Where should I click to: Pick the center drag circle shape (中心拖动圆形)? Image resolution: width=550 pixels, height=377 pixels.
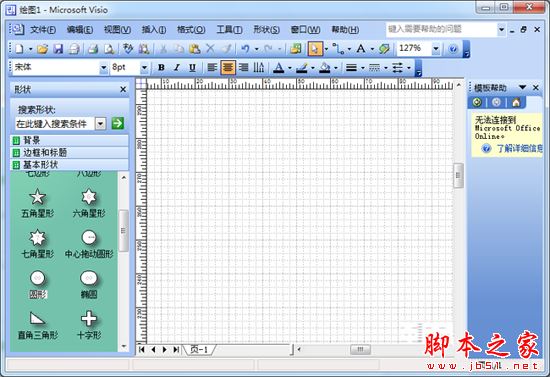89,244
